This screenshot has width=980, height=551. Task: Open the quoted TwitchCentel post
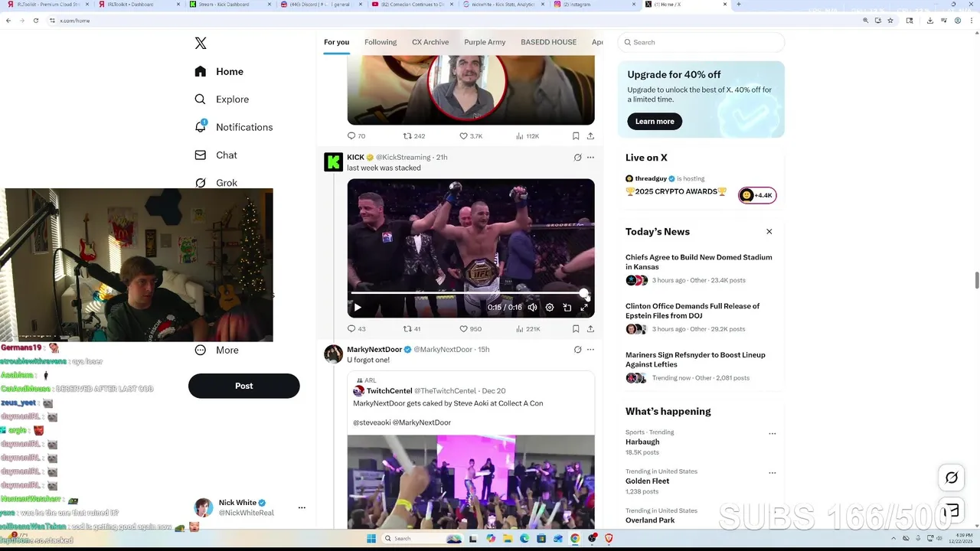click(471, 449)
